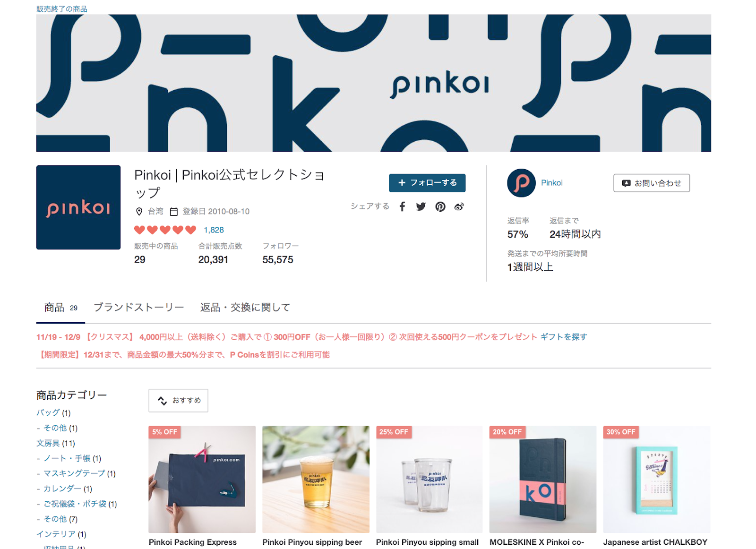The height and width of the screenshot is (549, 756).
Task: Filter by マスキングテープ category
Action: click(74, 473)
